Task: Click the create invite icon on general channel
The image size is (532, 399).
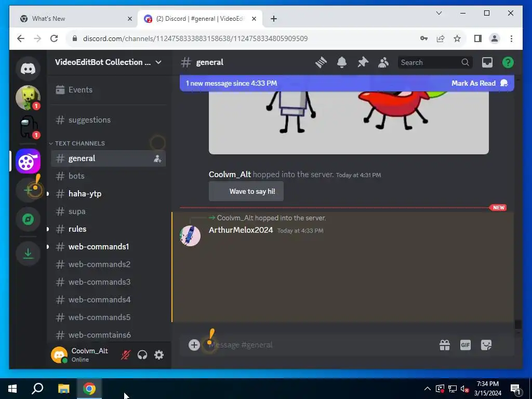Action: [157, 158]
